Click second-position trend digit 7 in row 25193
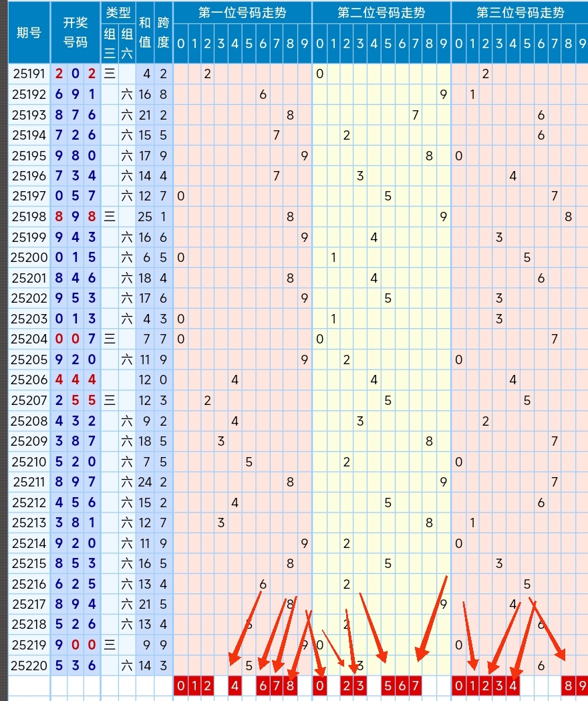The height and width of the screenshot is (701, 588). pos(416,116)
